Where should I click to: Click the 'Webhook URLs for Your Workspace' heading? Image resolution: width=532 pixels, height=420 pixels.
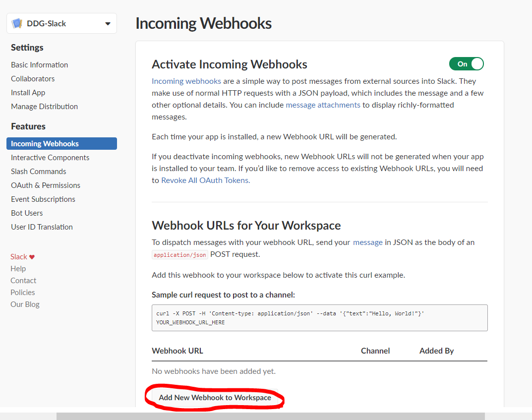pyautogui.click(x=246, y=225)
